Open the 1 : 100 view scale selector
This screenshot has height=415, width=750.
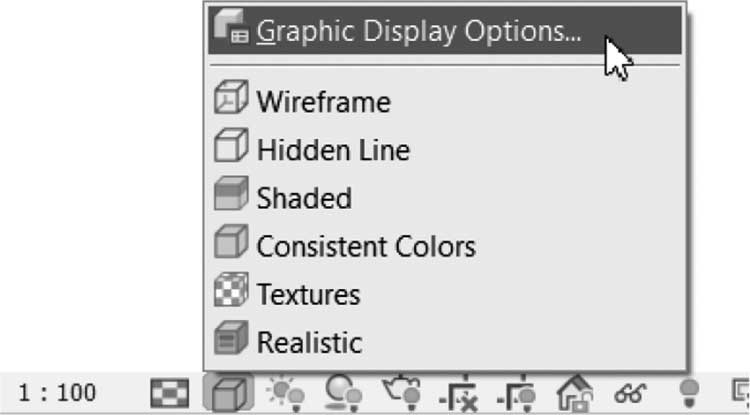pos(57,393)
